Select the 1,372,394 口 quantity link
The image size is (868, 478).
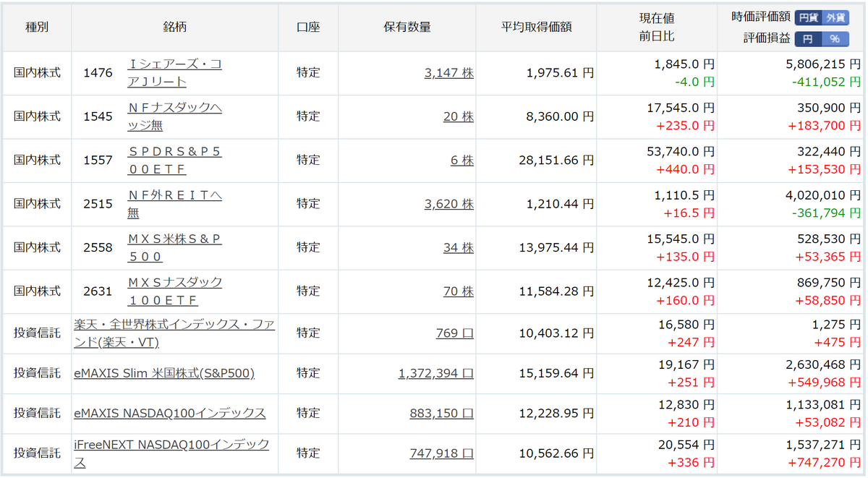(x=436, y=373)
